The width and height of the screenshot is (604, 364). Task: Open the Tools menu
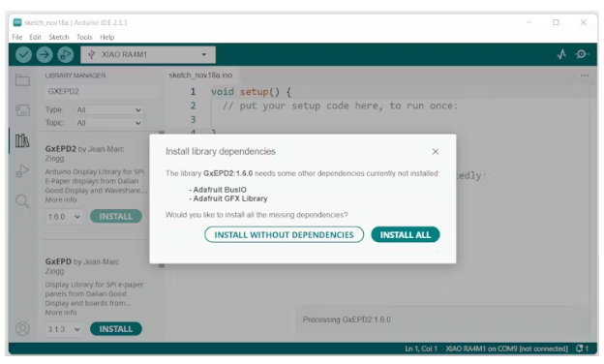84,37
